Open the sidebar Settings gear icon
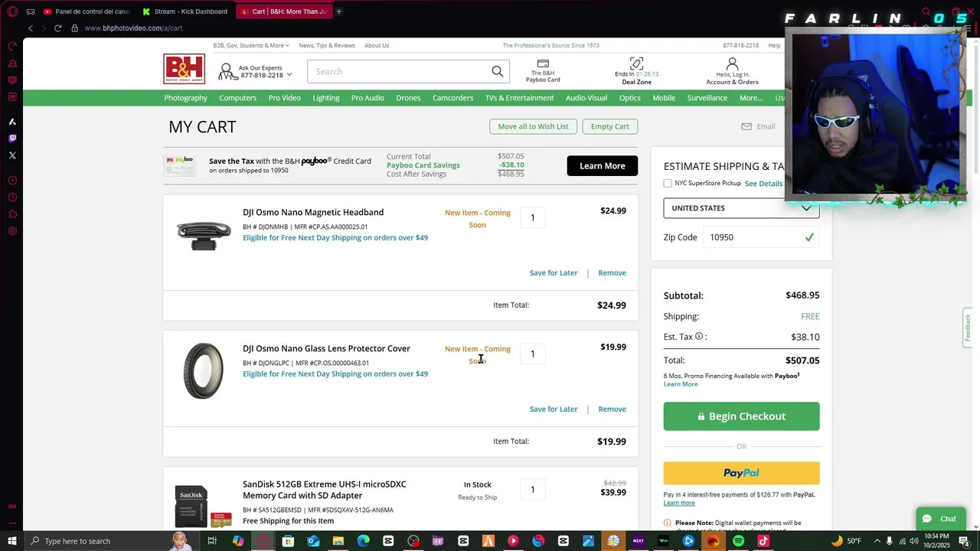The width and height of the screenshot is (980, 551). [12, 231]
